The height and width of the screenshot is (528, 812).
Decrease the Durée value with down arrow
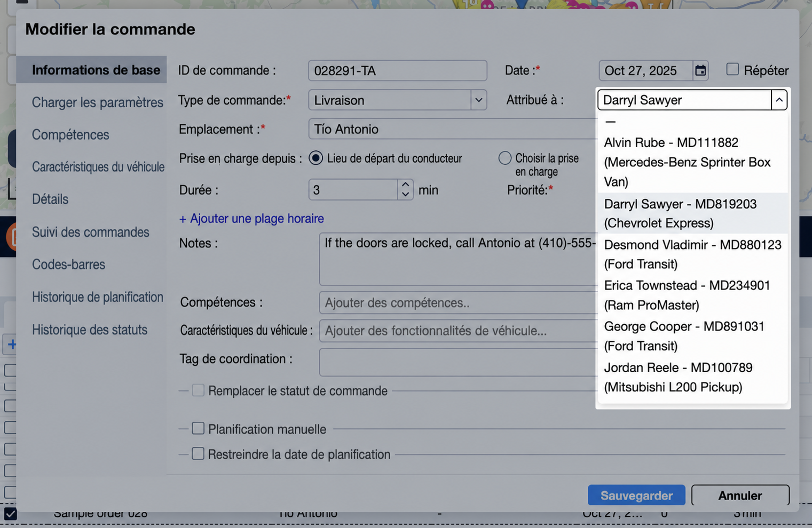[x=405, y=194]
